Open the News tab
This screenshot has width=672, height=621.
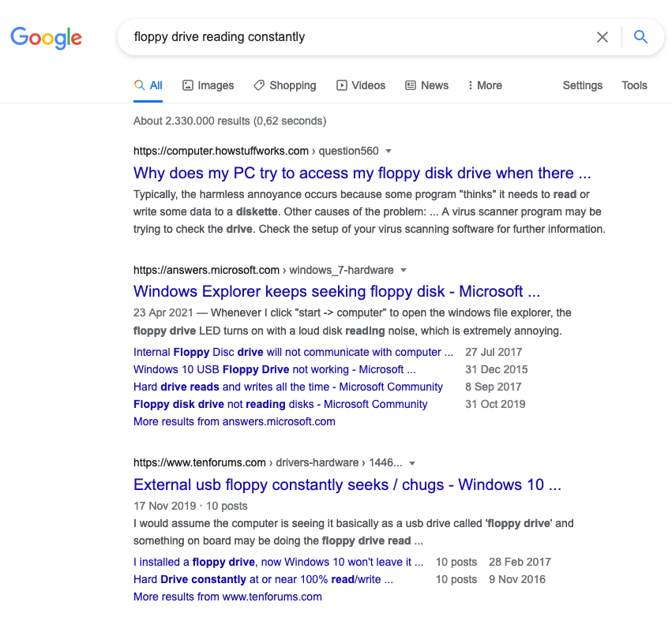pyautogui.click(x=427, y=86)
